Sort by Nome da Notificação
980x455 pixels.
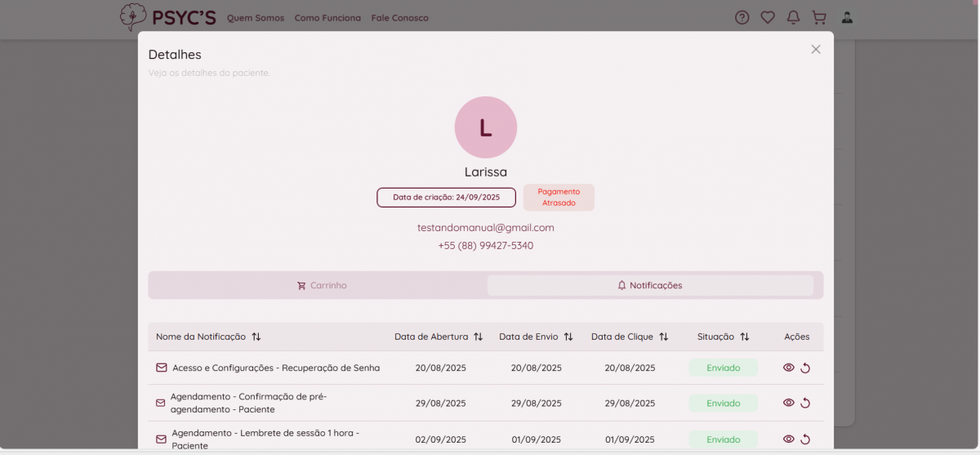coord(256,337)
